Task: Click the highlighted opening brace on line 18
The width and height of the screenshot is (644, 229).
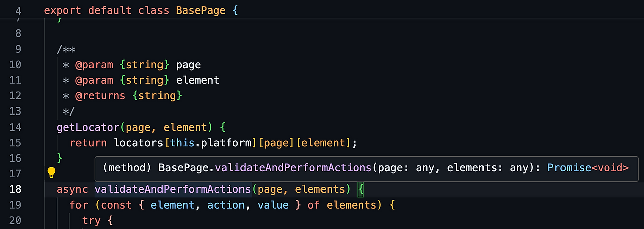Action: [360, 189]
